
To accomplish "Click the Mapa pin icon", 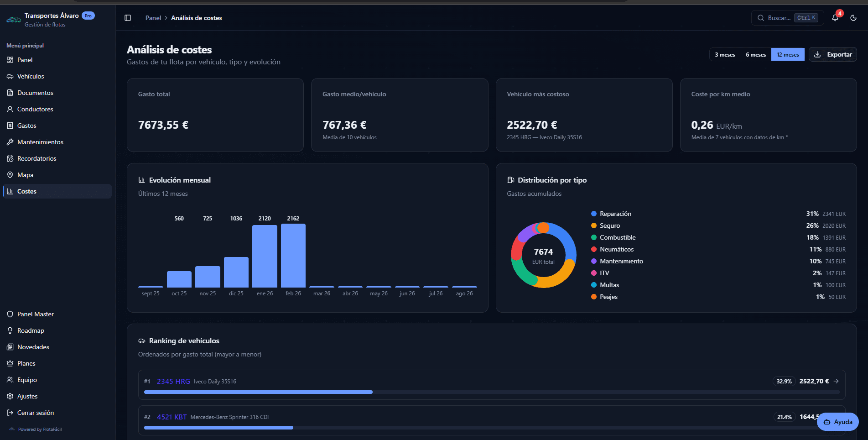I will point(10,175).
